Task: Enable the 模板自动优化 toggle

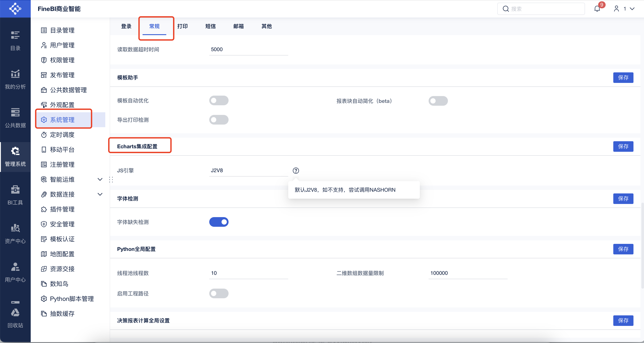Action: (x=219, y=100)
